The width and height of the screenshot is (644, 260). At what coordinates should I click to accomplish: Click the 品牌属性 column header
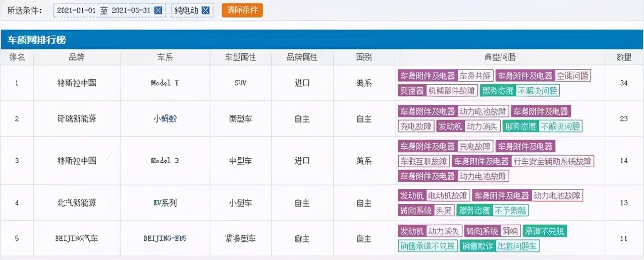[302, 57]
